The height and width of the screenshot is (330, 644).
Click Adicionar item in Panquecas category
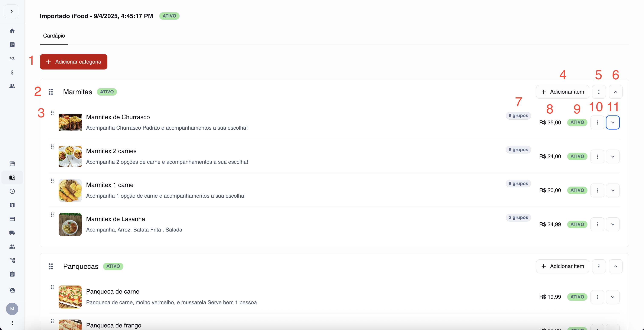(x=562, y=266)
